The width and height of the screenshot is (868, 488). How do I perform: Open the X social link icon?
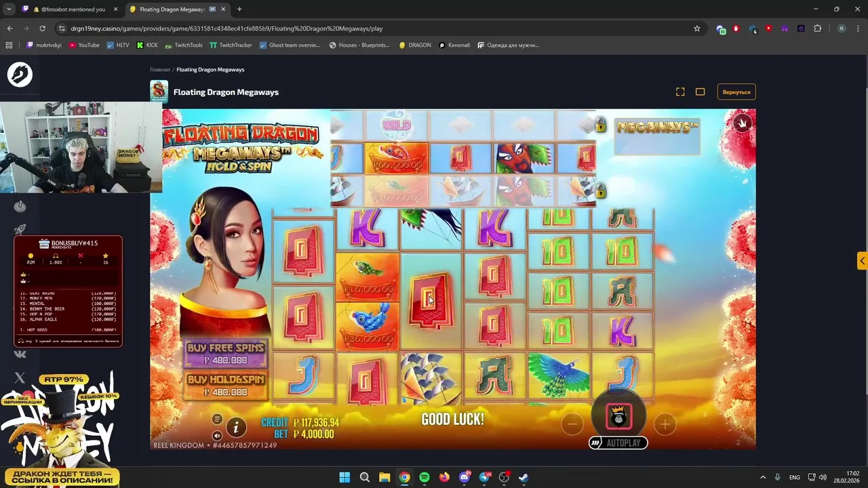(20, 378)
